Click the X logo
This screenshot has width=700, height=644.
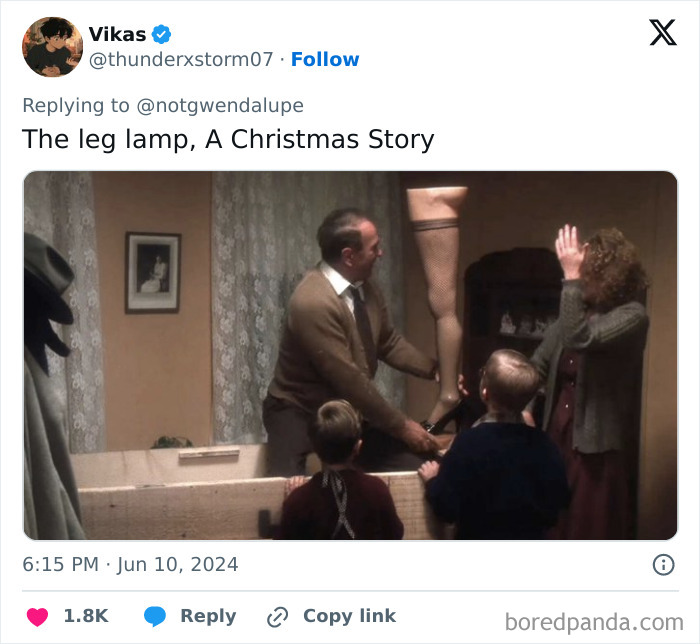coord(662,33)
